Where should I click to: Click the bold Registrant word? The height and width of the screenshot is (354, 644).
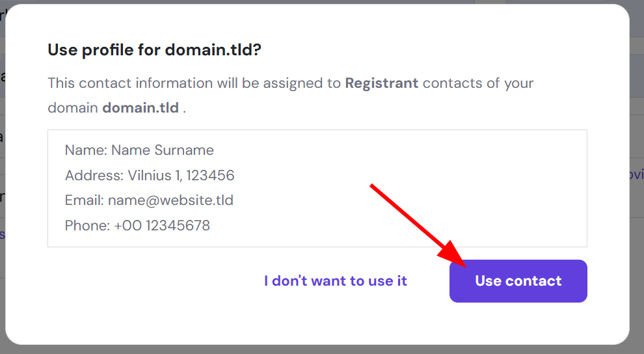[381, 83]
